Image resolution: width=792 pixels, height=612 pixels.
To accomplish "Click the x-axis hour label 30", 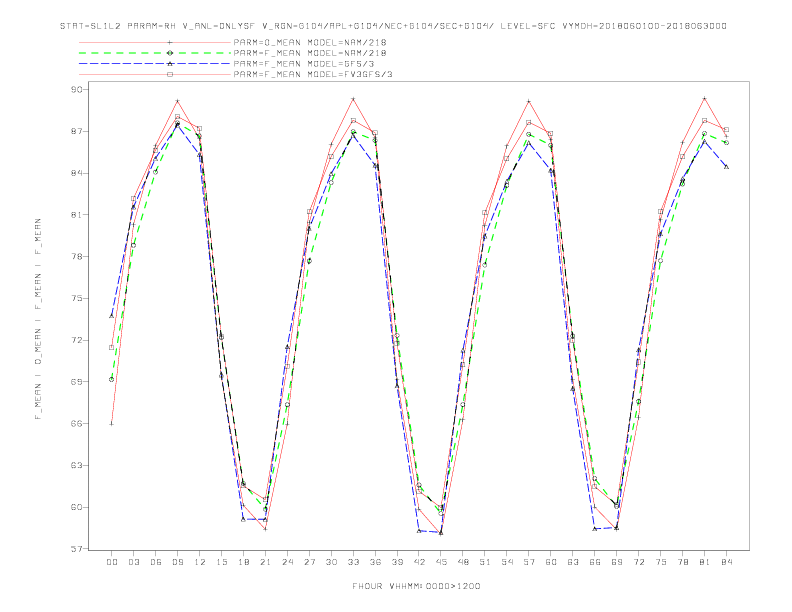I will tap(331, 562).
